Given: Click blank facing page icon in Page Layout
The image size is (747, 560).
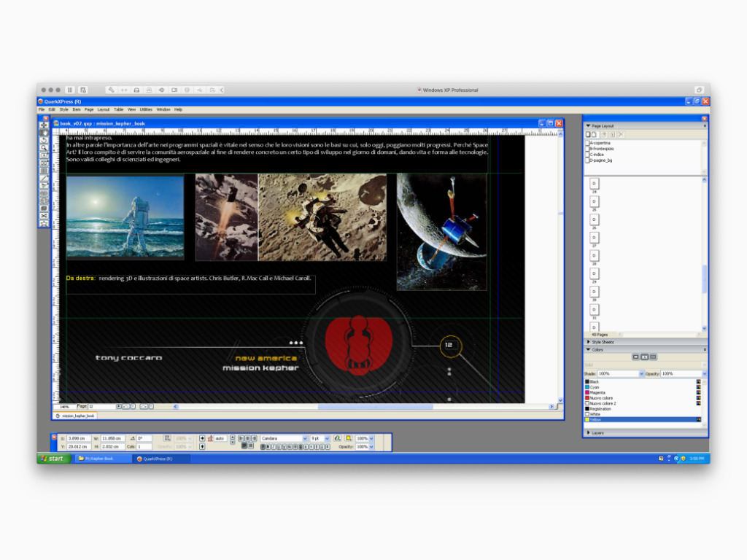Looking at the screenshot, I should (x=594, y=135).
